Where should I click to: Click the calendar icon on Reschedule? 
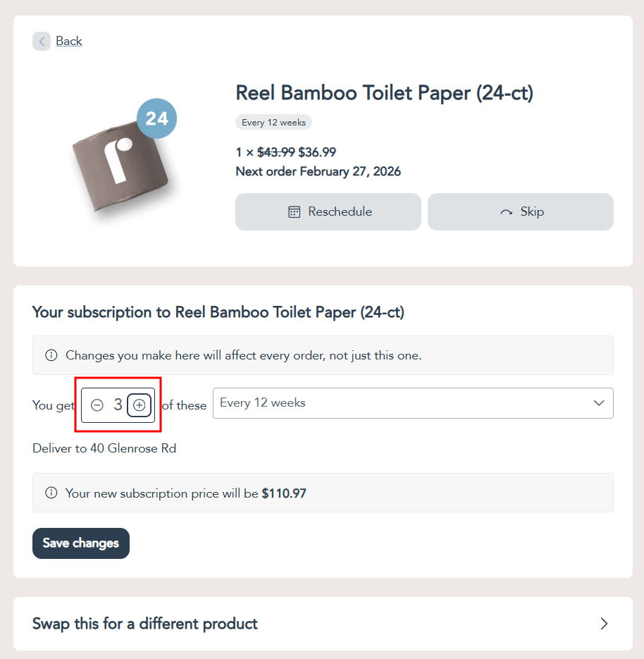295,212
